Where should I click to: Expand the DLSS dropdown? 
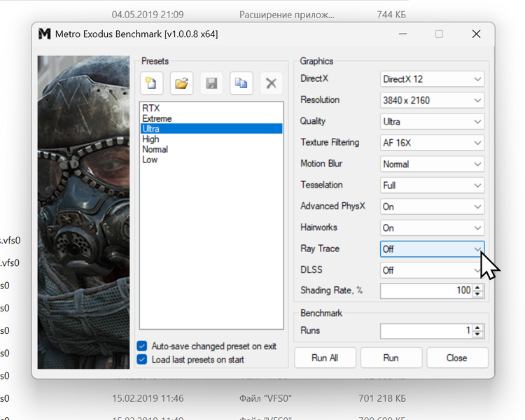(432, 270)
